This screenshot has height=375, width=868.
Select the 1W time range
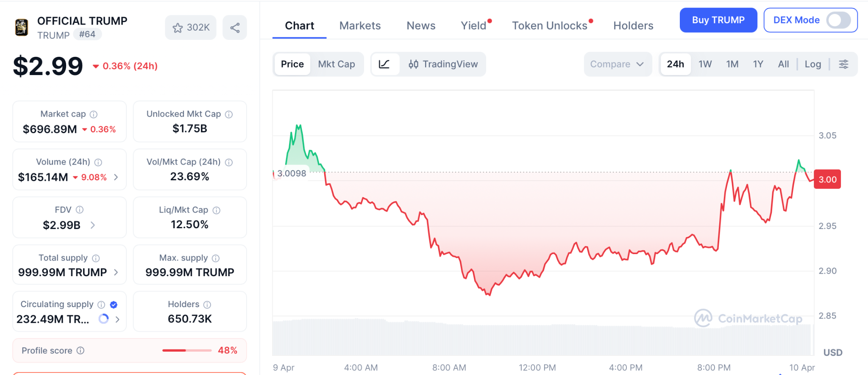pyautogui.click(x=705, y=64)
